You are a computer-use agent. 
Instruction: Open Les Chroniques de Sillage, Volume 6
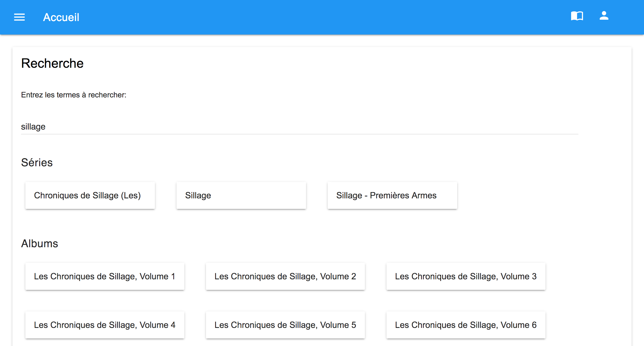pyautogui.click(x=466, y=325)
